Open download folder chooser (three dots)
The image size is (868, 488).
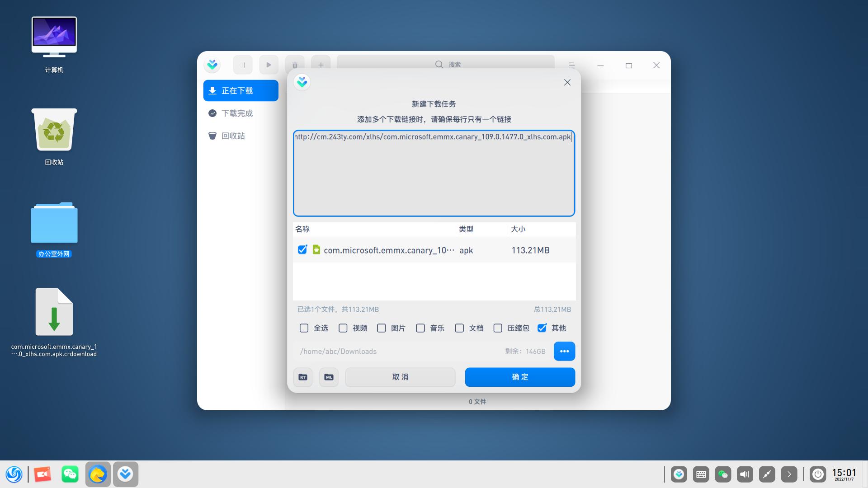tap(564, 351)
